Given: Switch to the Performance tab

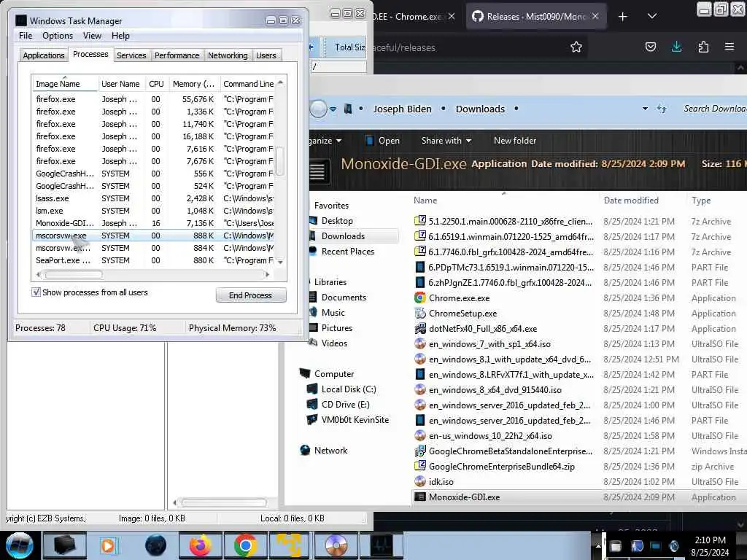Looking at the screenshot, I should tap(177, 55).
